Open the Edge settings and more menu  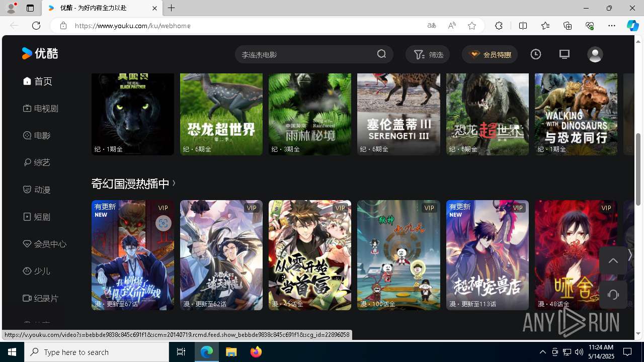(x=612, y=26)
